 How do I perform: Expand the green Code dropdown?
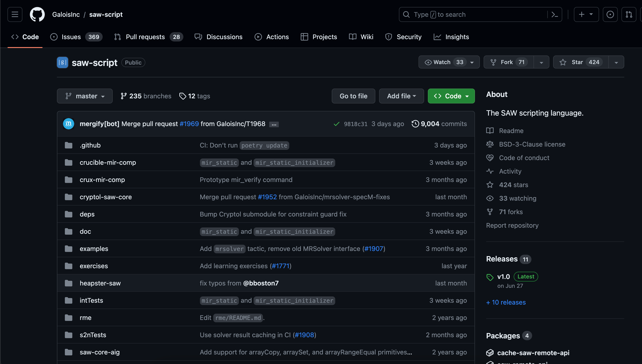click(451, 96)
